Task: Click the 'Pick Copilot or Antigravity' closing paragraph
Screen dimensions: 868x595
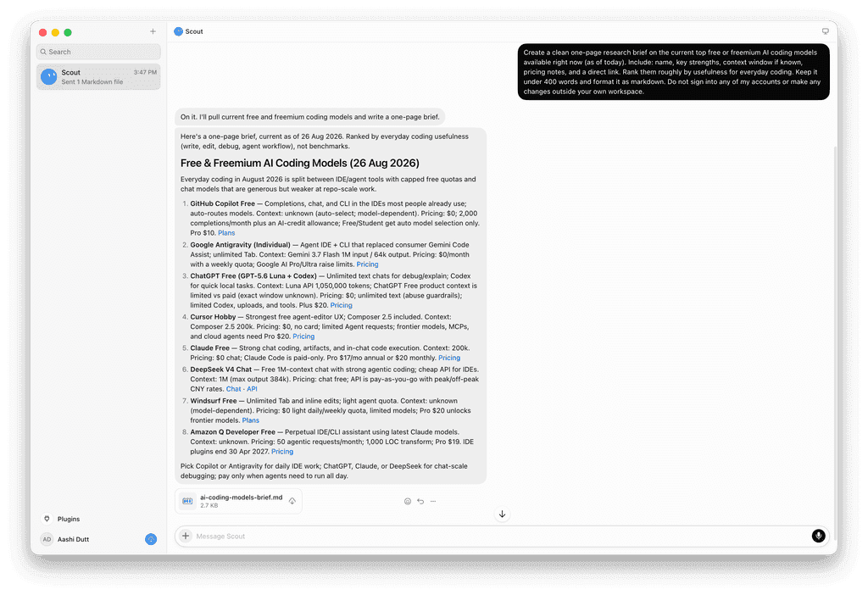Action: (324, 471)
